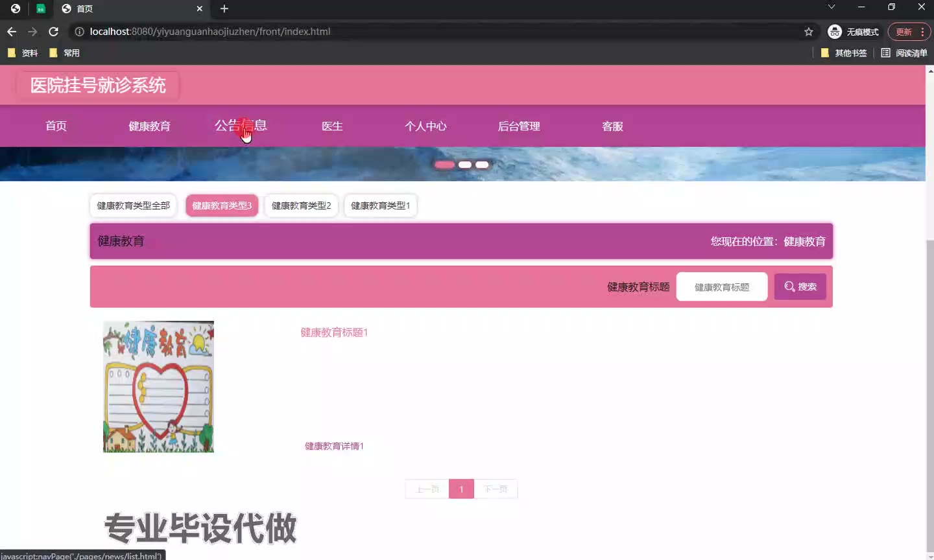Select the first carousel indicator dot
This screenshot has height=560, width=934.
click(444, 165)
